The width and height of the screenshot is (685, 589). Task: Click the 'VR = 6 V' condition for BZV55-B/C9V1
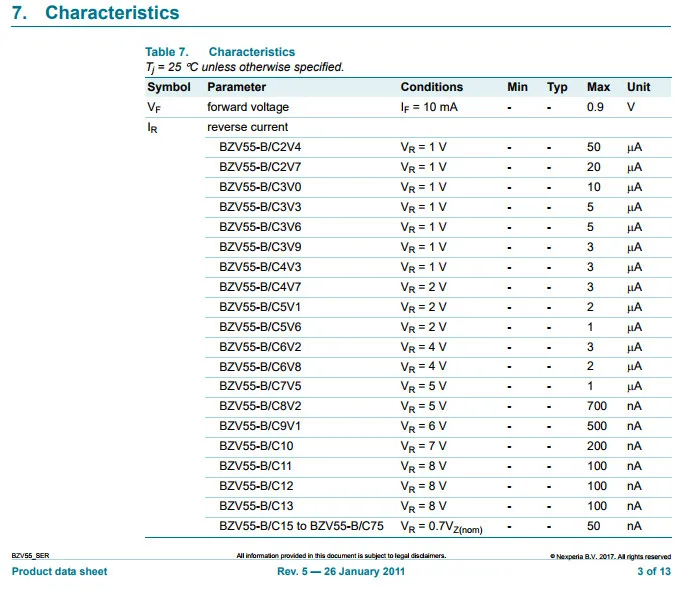click(423, 426)
